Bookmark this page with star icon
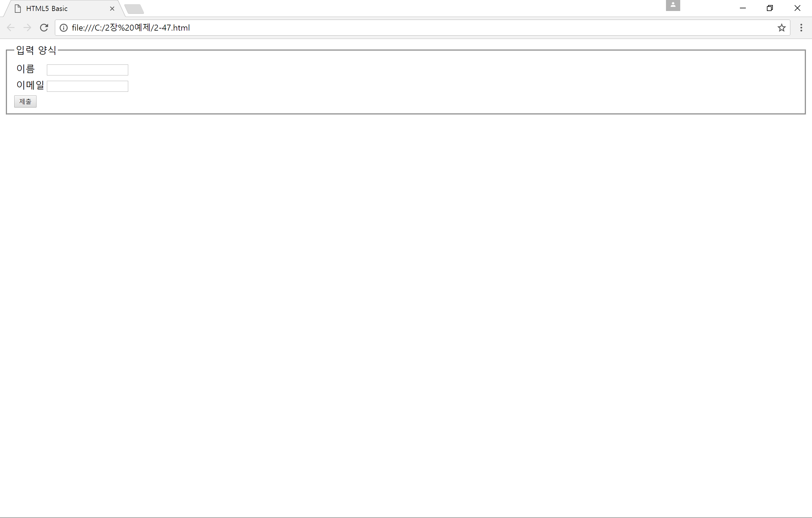The height and width of the screenshot is (518, 812). pyautogui.click(x=781, y=28)
